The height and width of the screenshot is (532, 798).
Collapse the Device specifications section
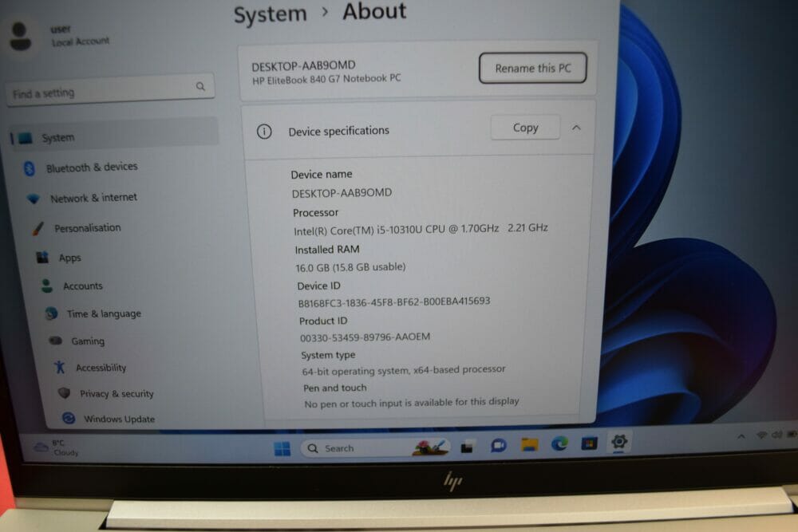(576, 128)
